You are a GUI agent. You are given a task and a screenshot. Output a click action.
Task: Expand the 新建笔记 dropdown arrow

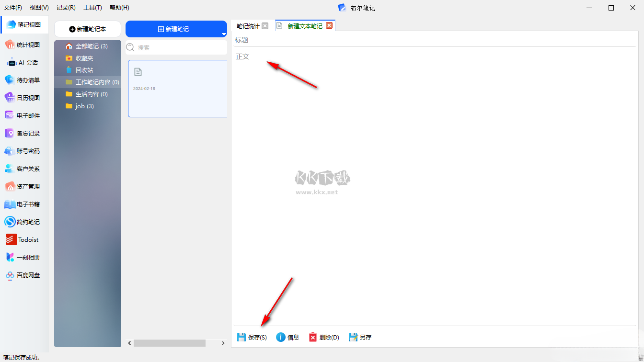coord(224,34)
